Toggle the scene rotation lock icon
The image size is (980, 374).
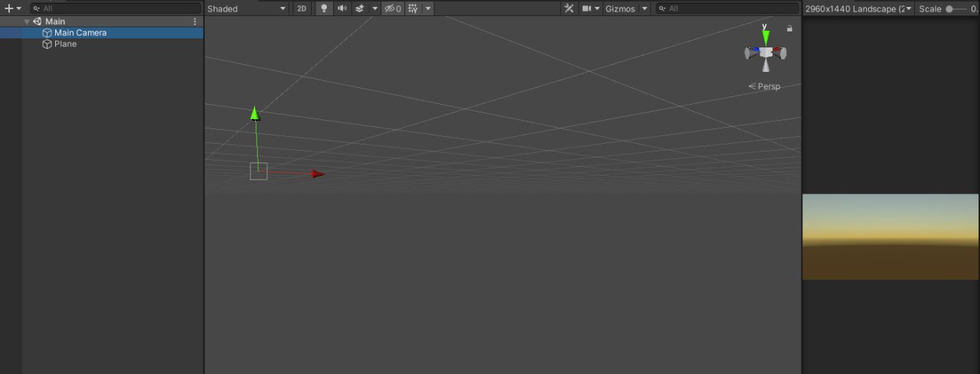[x=789, y=28]
